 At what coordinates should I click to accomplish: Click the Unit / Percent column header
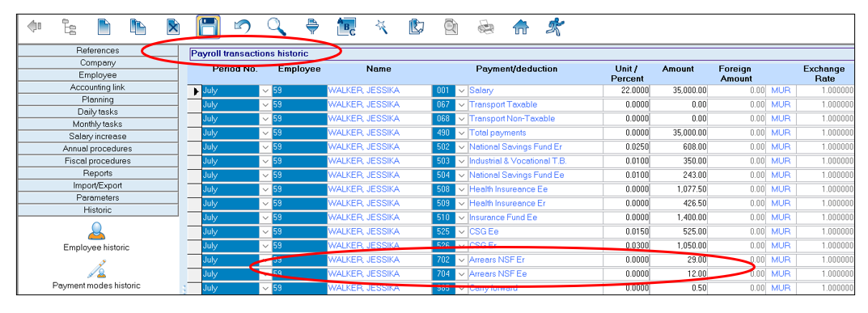click(x=627, y=74)
